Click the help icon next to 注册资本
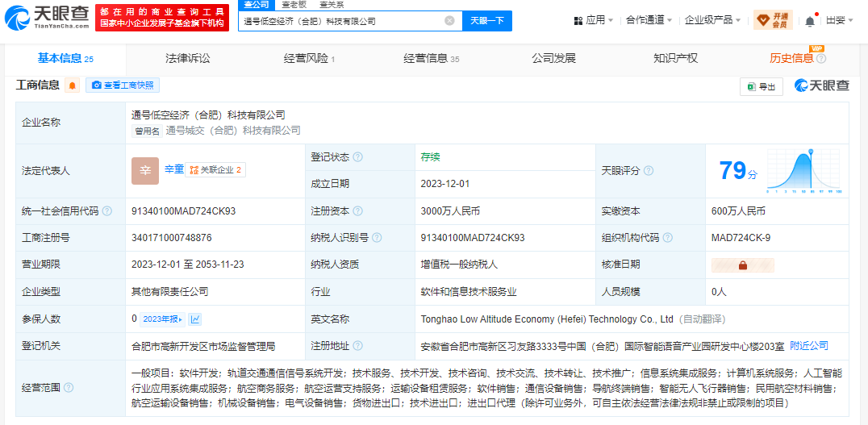Image resolution: width=868 pixels, height=425 pixels. tap(357, 210)
